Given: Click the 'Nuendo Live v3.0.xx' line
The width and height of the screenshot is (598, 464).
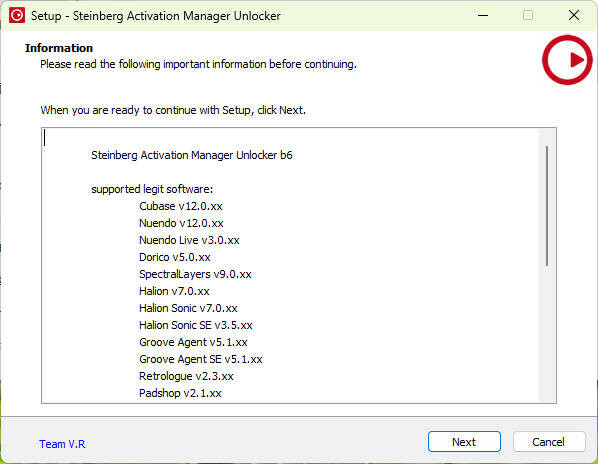Looking at the screenshot, I should point(189,240).
